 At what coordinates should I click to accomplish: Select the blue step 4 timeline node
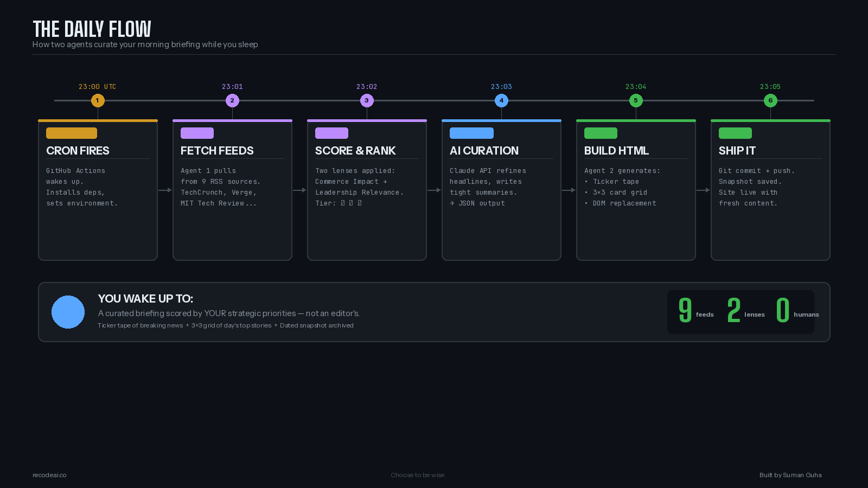point(501,100)
